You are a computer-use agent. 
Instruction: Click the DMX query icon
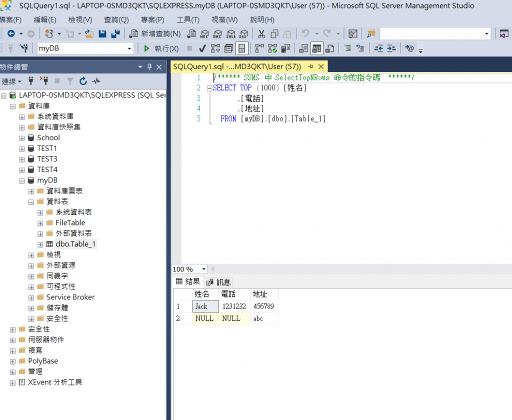[217, 33]
